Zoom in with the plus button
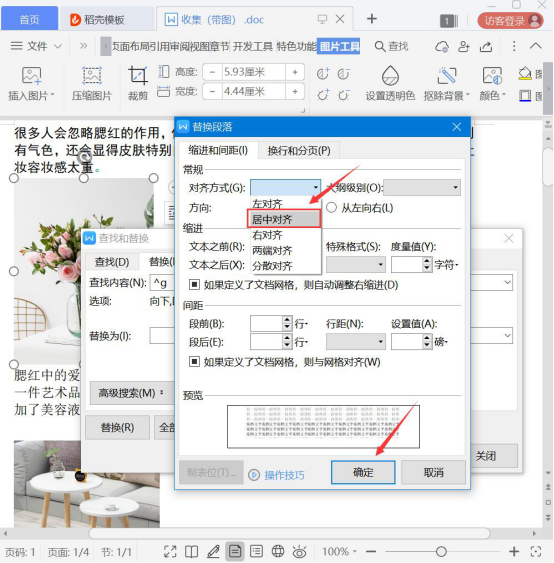The image size is (554, 563). [x=514, y=551]
